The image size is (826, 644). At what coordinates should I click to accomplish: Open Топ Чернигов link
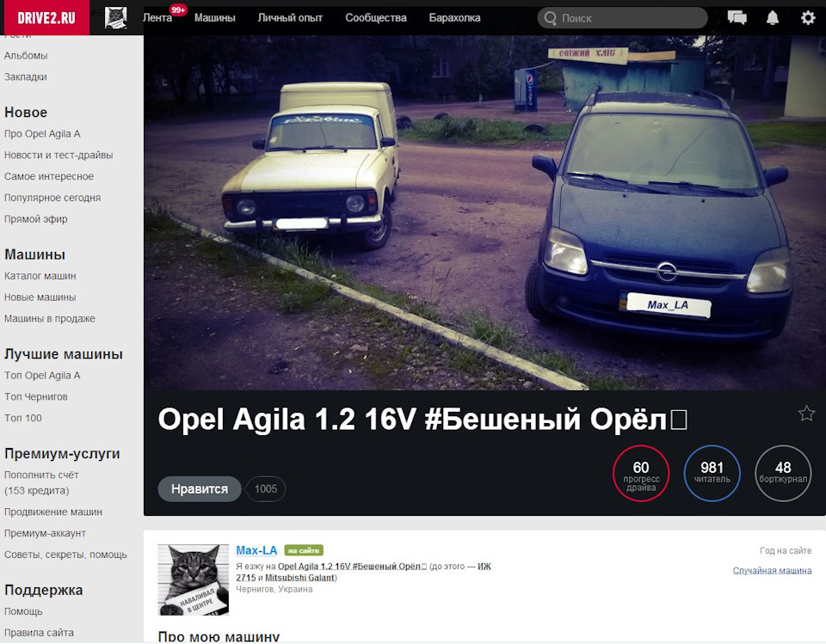pyautogui.click(x=36, y=396)
